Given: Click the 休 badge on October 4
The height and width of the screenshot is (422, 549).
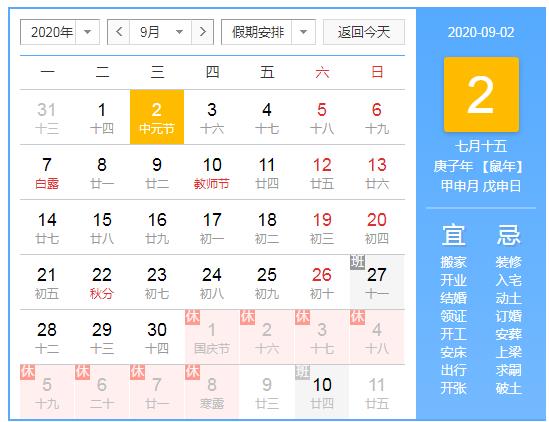Looking at the screenshot, I should (357, 317).
